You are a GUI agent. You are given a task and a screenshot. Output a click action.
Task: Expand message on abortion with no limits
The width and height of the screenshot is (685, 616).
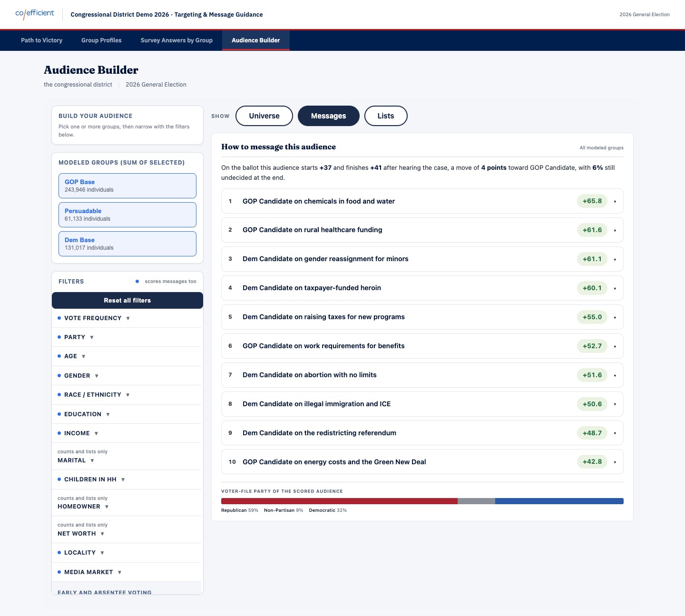click(422, 375)
